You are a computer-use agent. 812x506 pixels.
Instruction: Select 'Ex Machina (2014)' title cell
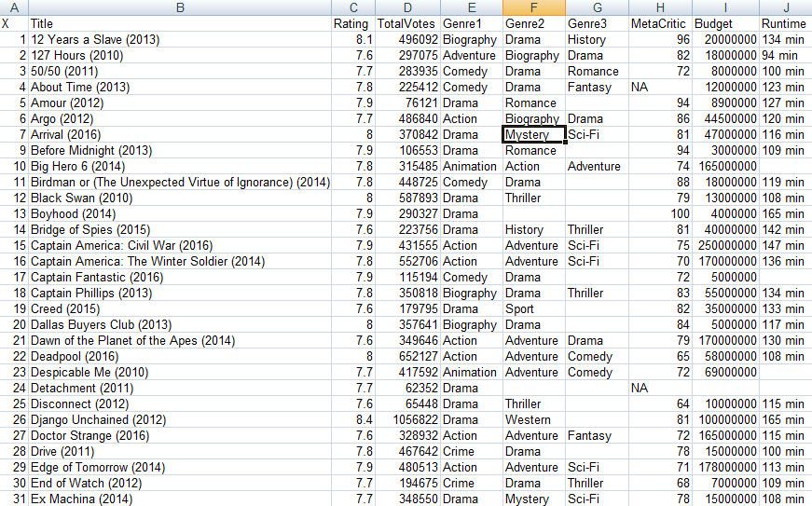[x=180, y=499]
